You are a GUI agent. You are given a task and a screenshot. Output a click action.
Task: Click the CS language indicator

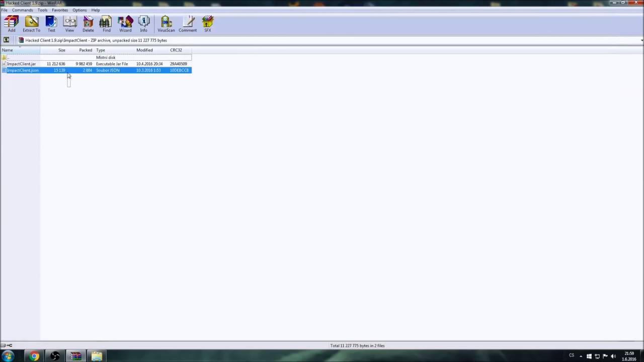point(572,355)
